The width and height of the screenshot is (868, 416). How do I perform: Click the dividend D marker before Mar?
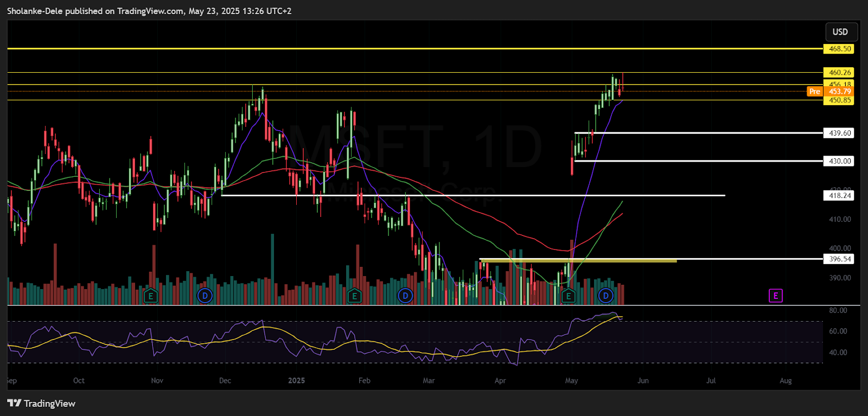405,296
